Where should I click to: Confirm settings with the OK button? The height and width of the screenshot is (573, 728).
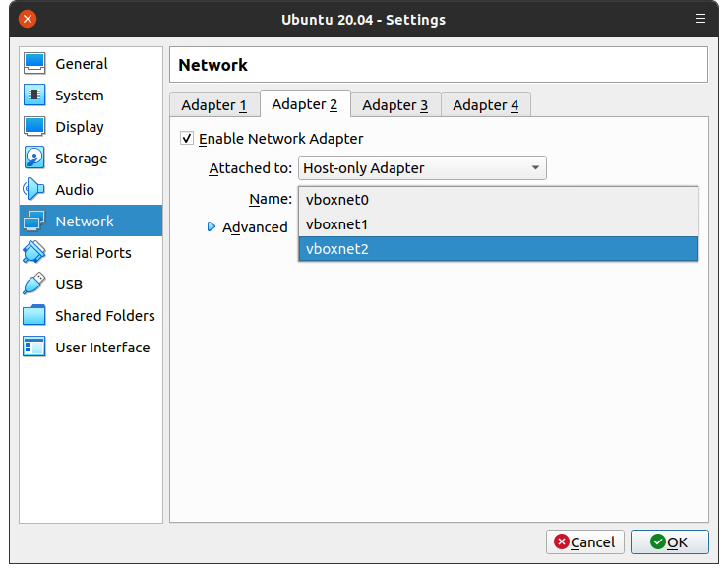(x=669, y=541)
